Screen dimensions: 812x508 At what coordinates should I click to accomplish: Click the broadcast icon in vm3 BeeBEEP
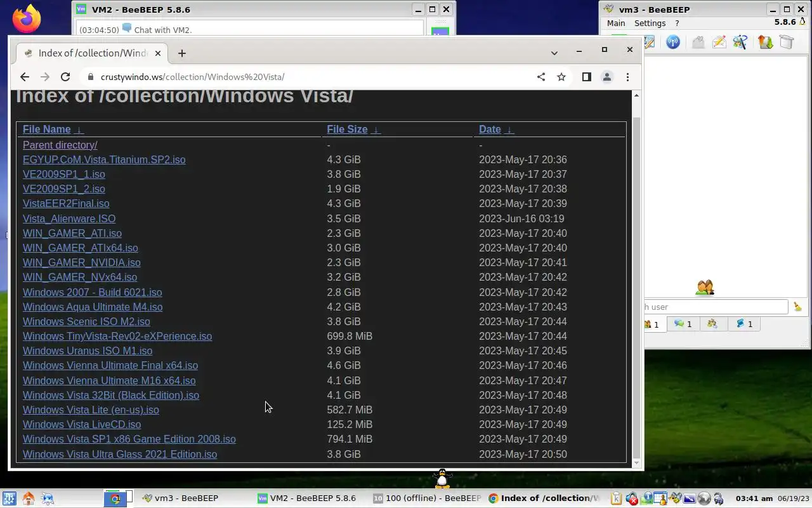tap(673, 42)
